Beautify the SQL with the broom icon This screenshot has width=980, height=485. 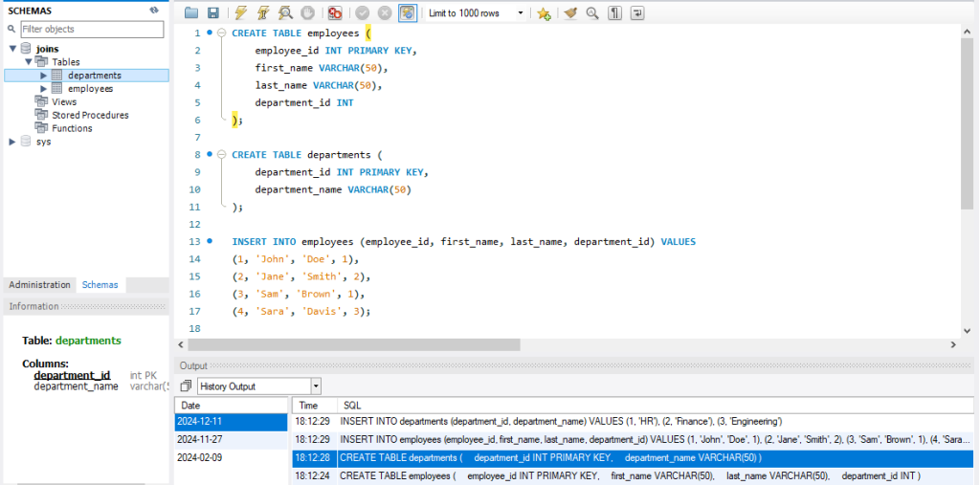[x=570, y=13]
